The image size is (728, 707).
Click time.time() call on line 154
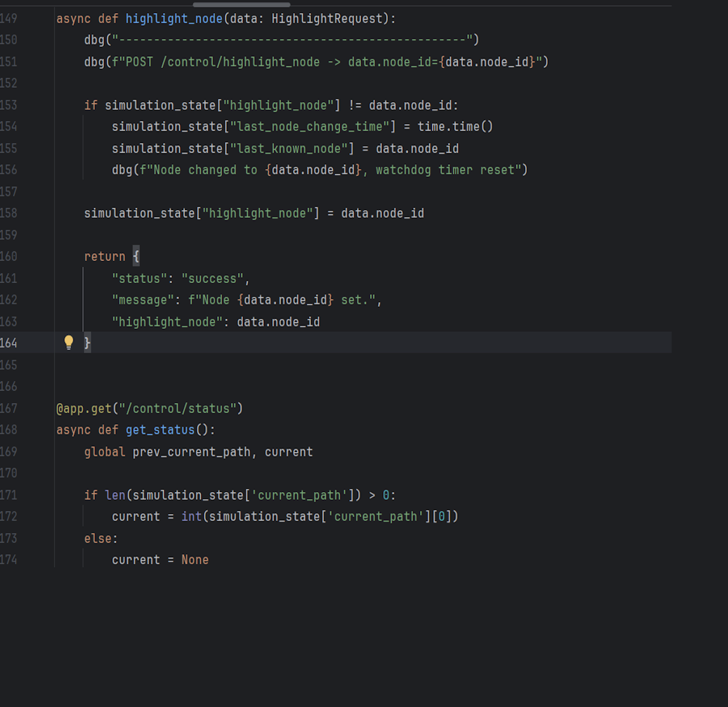click(455, 127)
